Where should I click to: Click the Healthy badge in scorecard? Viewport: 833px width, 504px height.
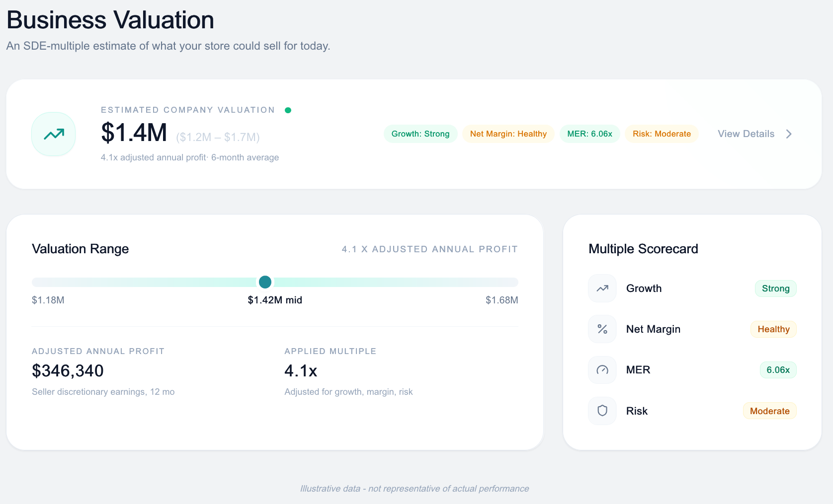[x=773, y=329]
